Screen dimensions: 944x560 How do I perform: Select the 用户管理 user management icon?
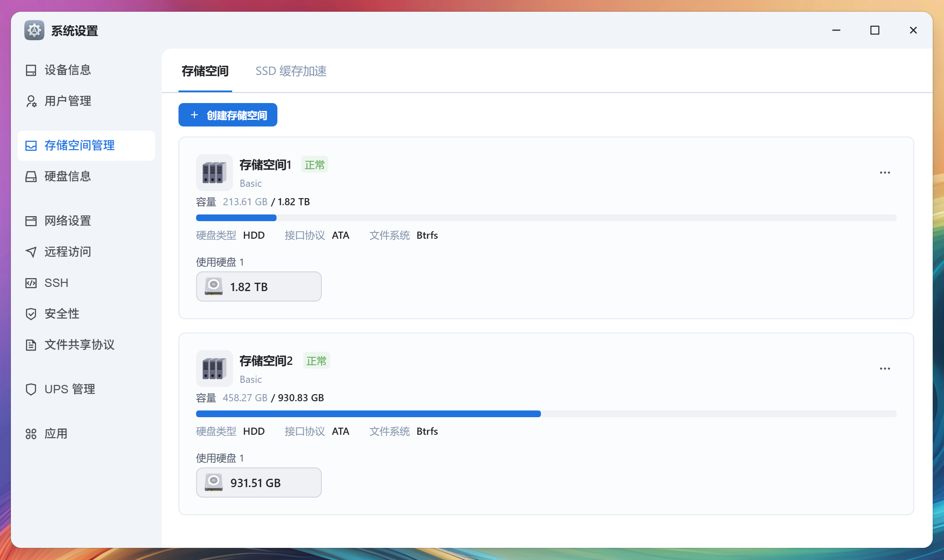point(31,101)
